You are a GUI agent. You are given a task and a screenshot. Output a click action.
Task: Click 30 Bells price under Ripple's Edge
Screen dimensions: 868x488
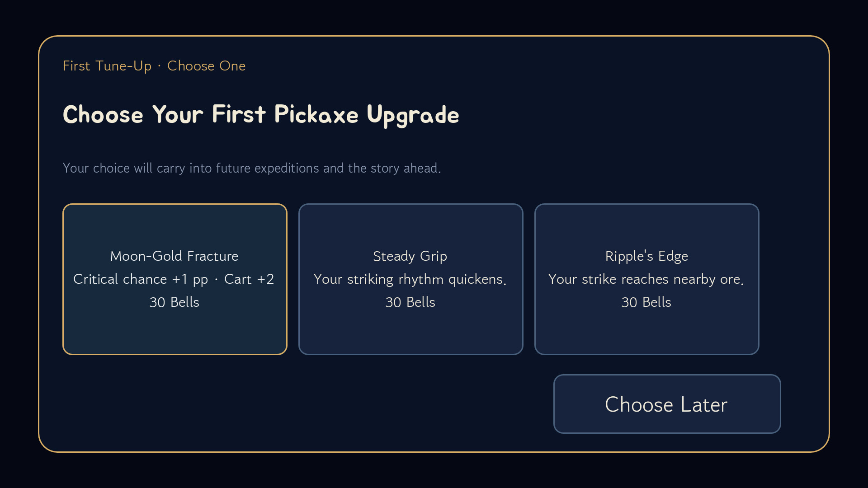[646, 302]
